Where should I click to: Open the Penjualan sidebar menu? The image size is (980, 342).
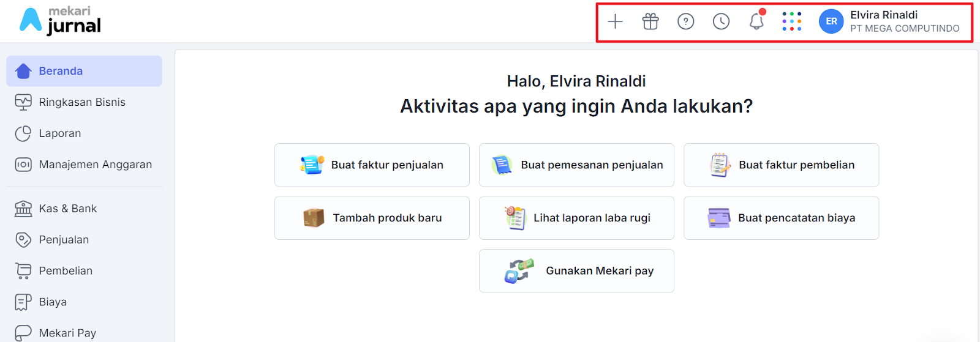84,240
